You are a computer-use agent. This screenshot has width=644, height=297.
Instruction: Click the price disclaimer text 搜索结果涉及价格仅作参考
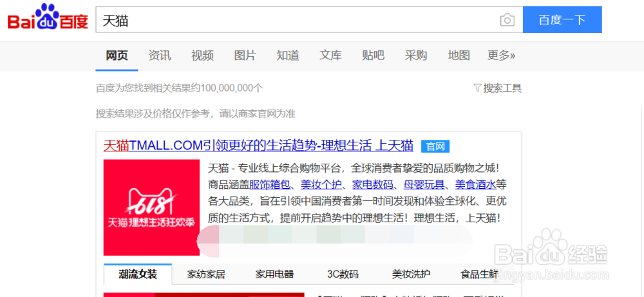(152, 113)
